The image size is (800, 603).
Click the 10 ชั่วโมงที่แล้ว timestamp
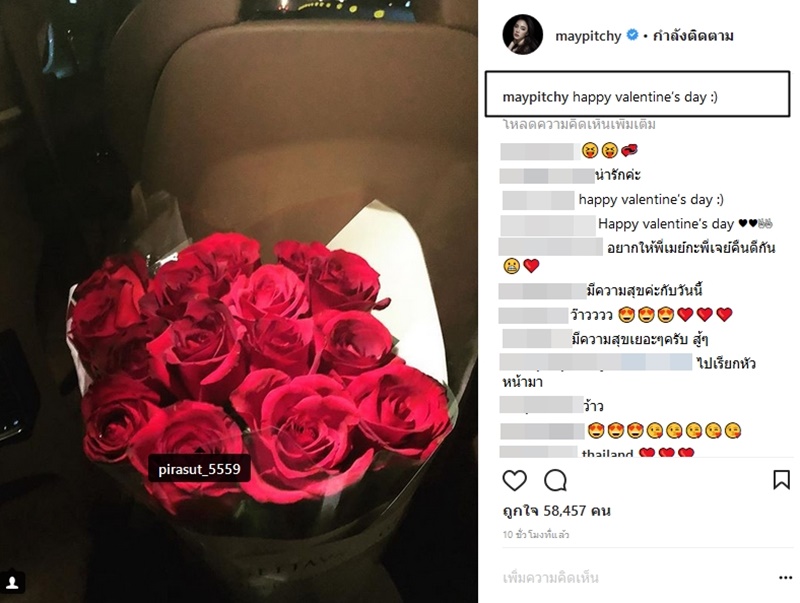click(x=536, y=535)
